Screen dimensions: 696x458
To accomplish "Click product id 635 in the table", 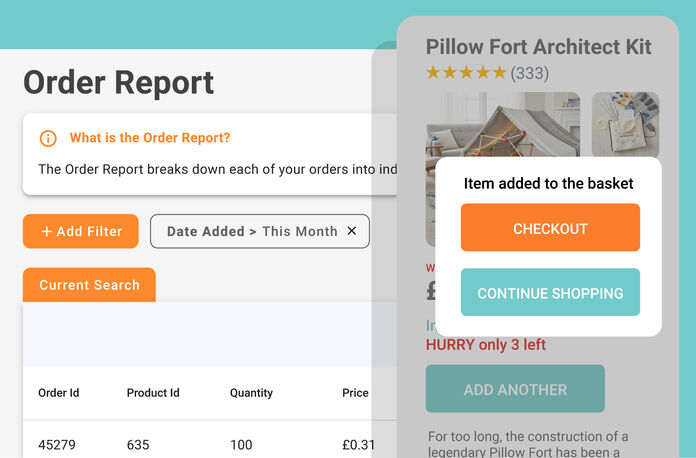I will point(137,444).
